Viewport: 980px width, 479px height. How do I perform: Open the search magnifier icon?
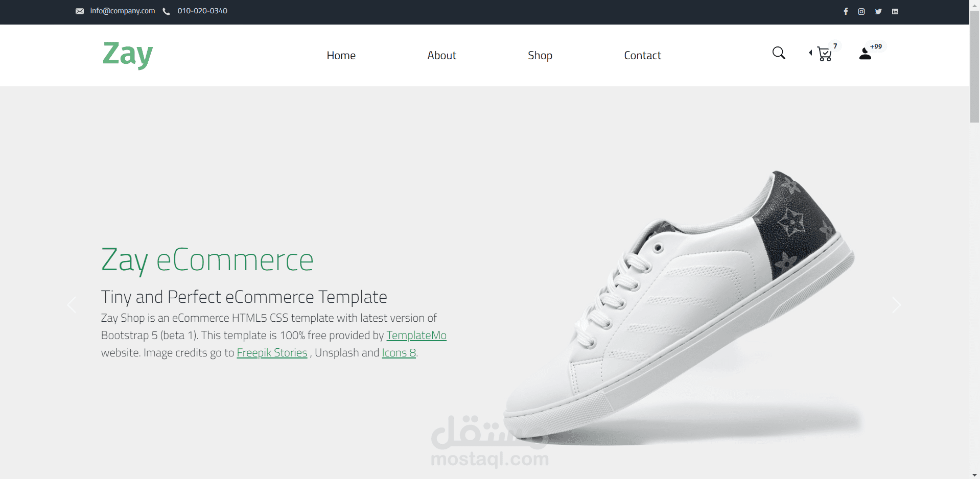click(779, 53)
